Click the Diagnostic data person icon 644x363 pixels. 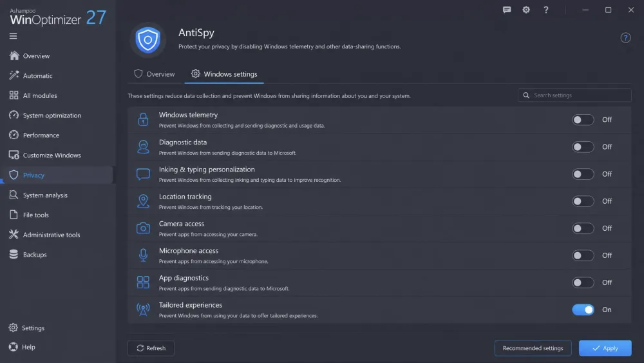[143, 147]
